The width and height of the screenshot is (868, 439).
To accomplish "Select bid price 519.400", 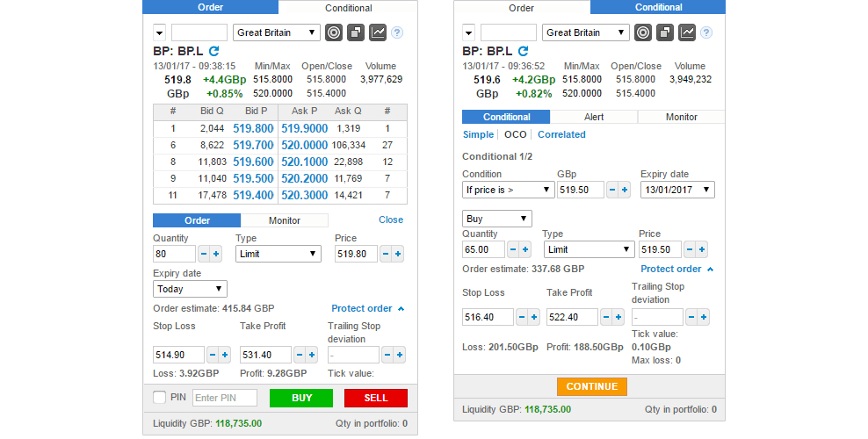I will 253,195.
